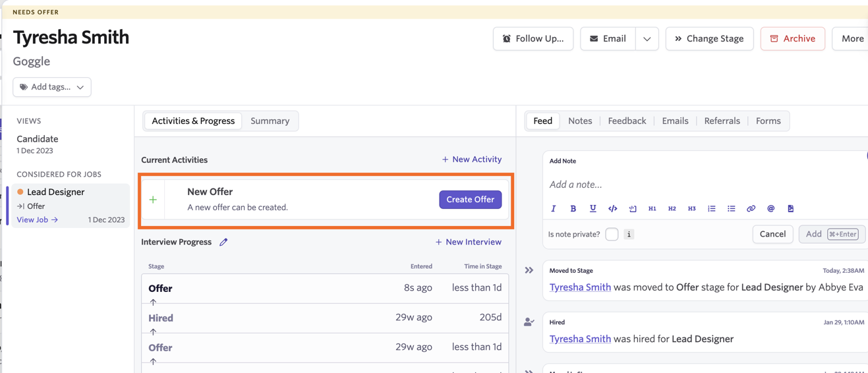Open the Feedback tab

(x=627, y=121)
